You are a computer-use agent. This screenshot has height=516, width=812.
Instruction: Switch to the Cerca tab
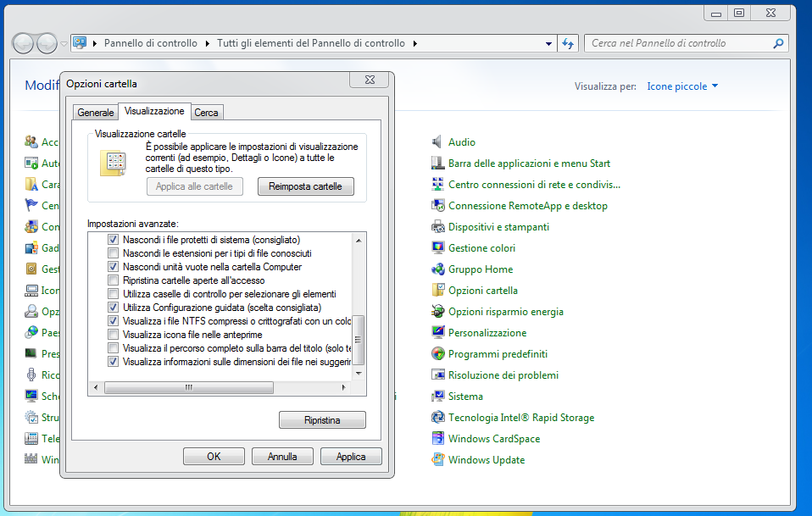(x=206, y=113)
